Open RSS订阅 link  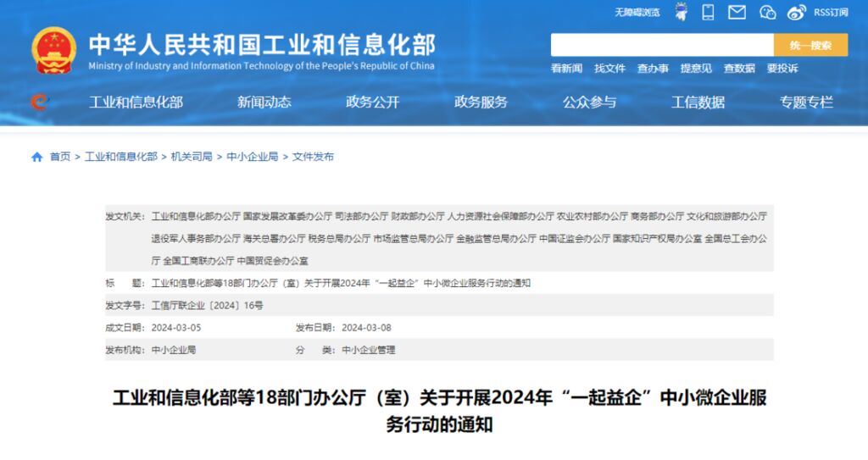pyautogui.click(x=831, y=12)
